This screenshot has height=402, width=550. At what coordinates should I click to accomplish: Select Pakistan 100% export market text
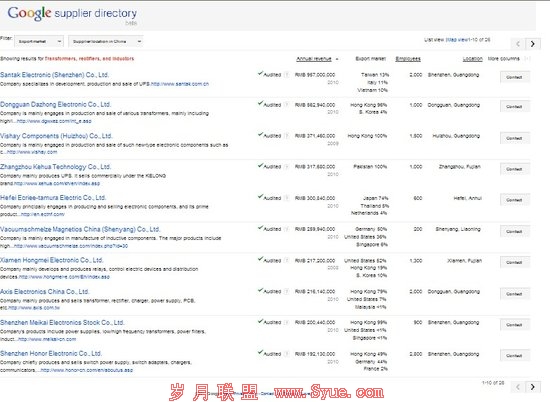click(370, 167)
